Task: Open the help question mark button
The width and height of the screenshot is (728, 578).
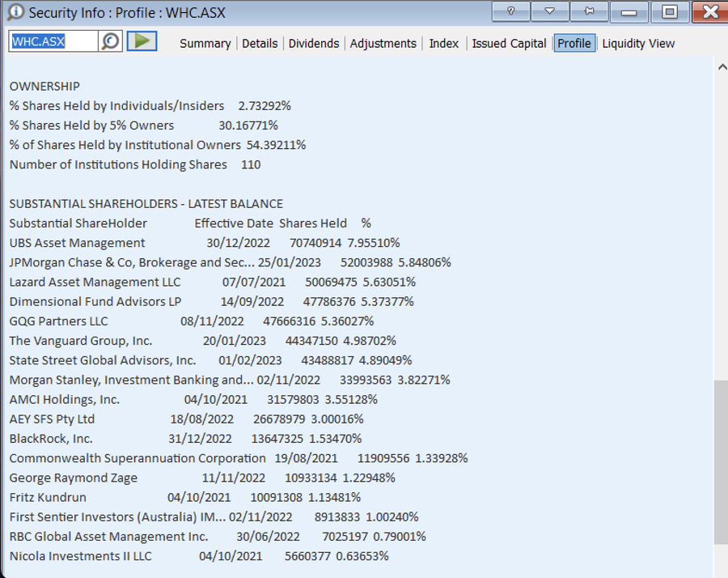Action: pyautogui.click(x=510, y=11)
